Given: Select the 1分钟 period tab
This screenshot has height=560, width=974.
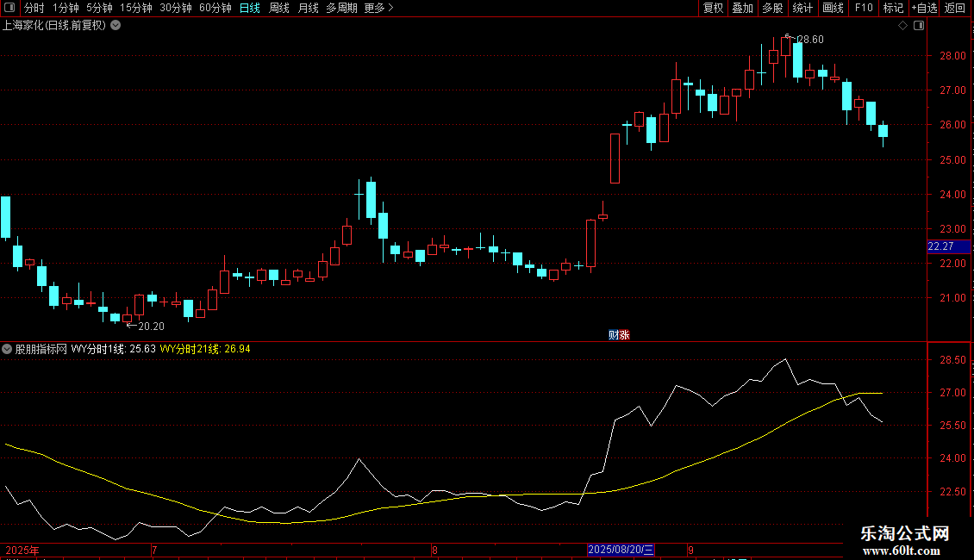Looking at the screenshot, I should click(x=66, y=8).
